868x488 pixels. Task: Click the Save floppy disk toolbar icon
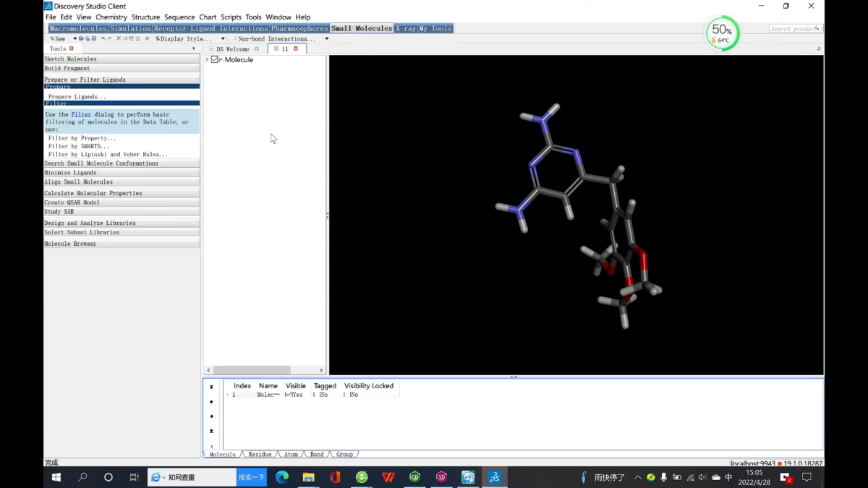pos(94,39)
